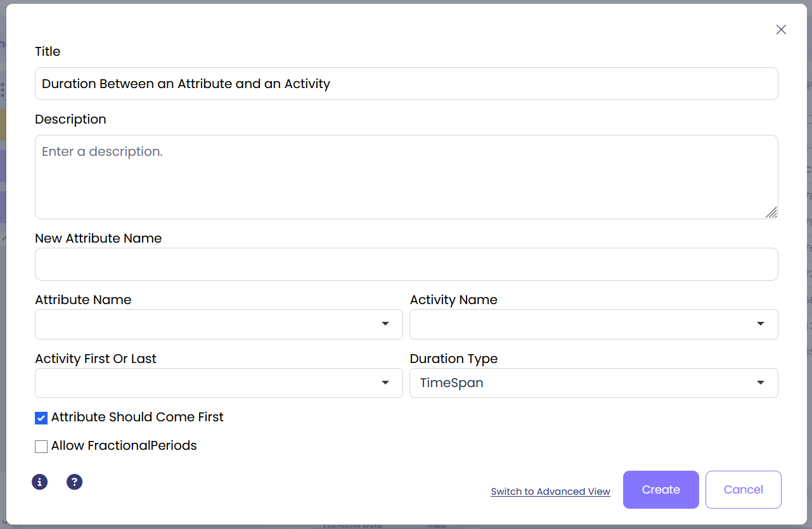Click the 'Allow FractionalPeriods' label text
812x529 pixels.
pos(124,446)
